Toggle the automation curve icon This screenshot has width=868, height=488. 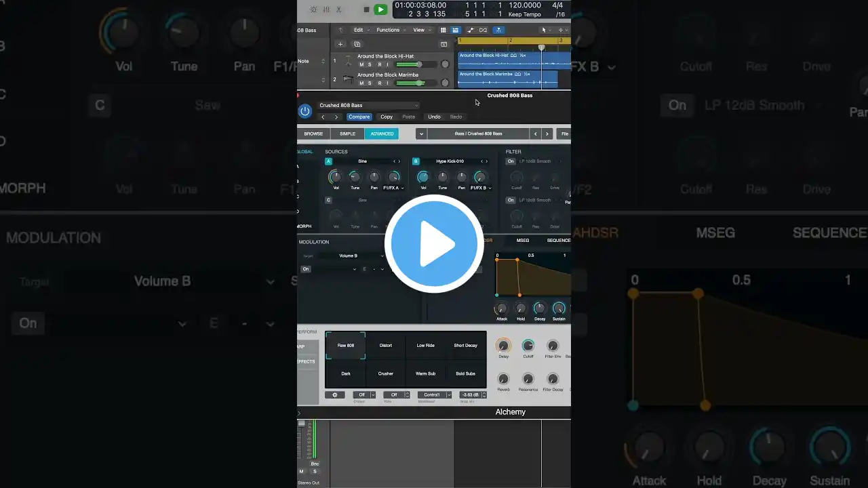[471, 30]
